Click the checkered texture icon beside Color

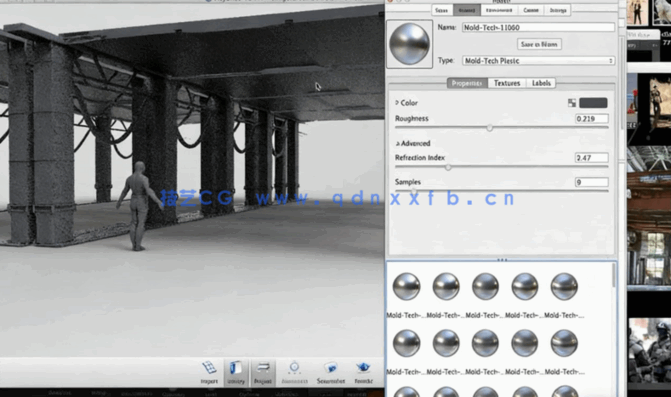click(572, 103)
